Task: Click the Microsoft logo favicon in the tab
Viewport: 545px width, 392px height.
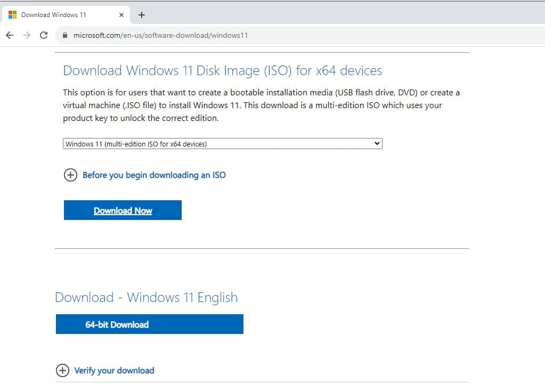Action: 13,15
